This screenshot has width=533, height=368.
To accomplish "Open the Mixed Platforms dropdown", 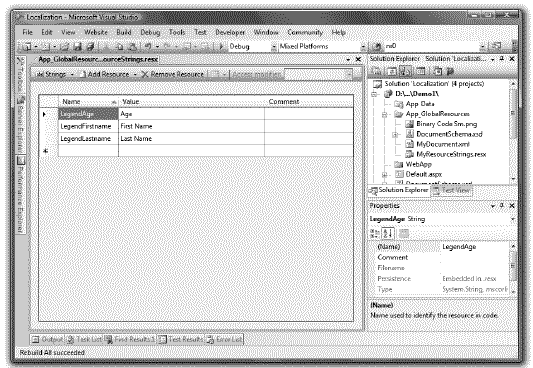I will click(x=363, y=47).
